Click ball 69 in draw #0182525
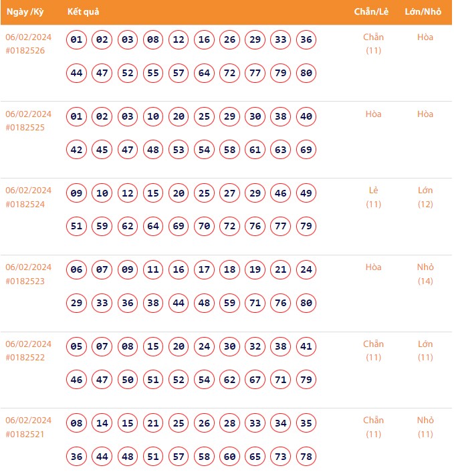This screenshot has height=476, width=454. 306,150
